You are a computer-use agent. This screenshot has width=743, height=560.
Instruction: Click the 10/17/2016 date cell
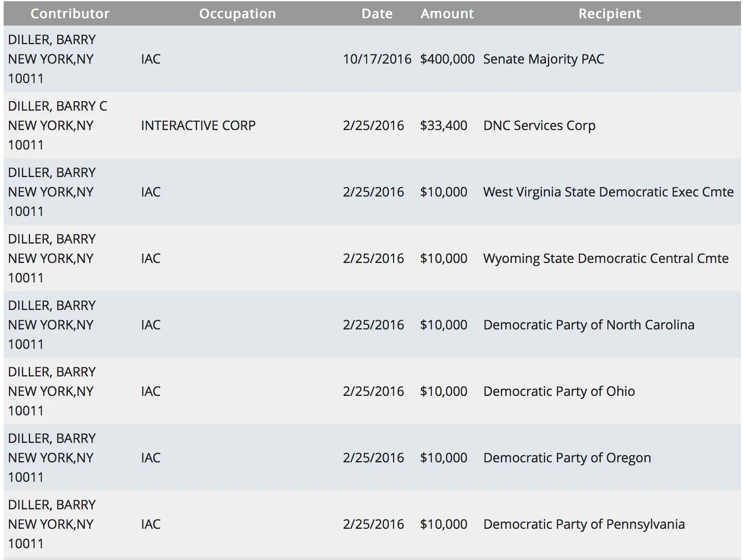377,59
